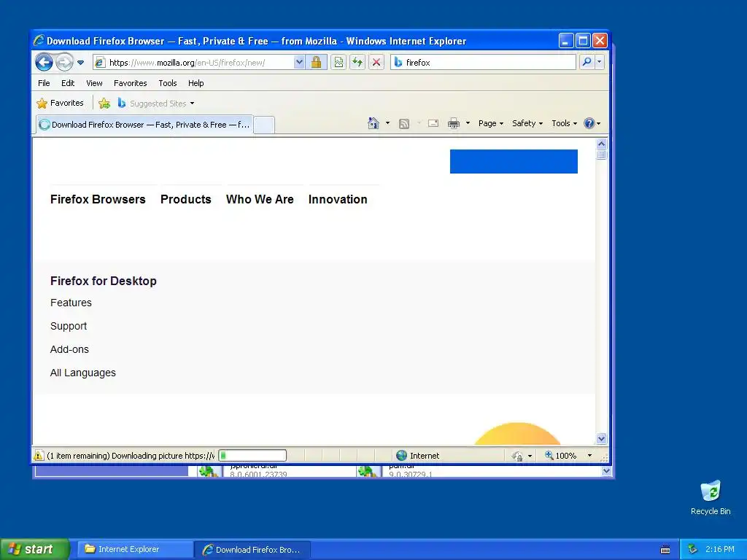
Task: Expand the Print dropdown arrow
Action: [468, 123]
